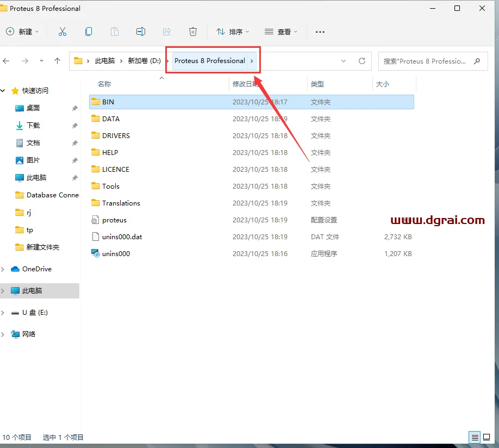
Task: Expand the U 盘 (E:) node
Action: click(x=3, y=313)
